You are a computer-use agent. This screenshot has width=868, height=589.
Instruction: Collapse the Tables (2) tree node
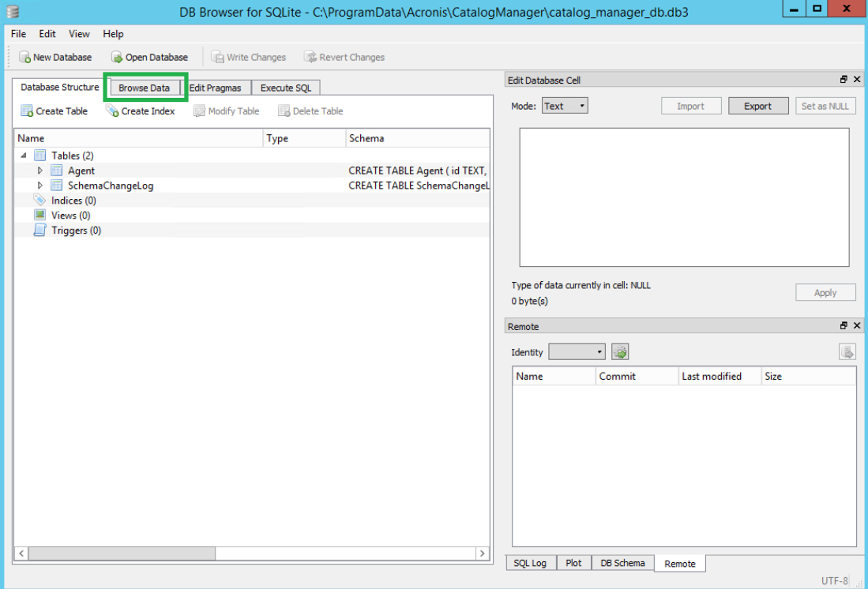[24, 156]
